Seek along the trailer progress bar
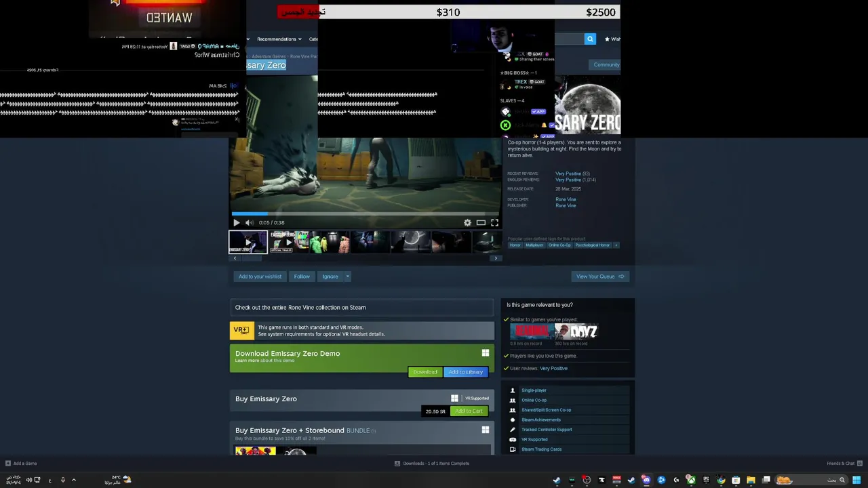 point(366,213)
